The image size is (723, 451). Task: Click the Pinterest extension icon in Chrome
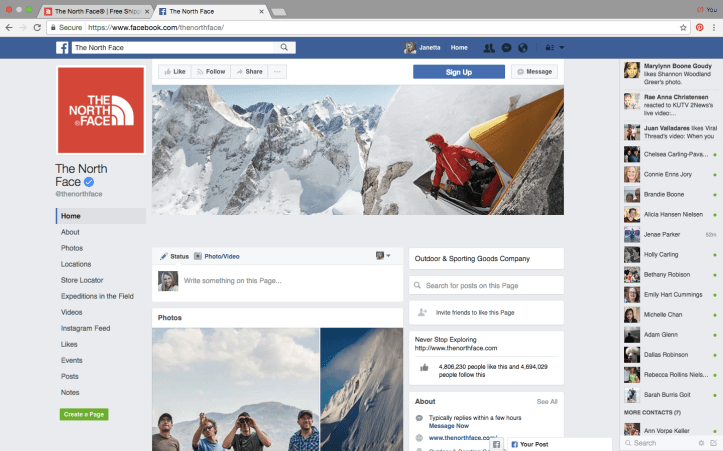click(699, 27)
